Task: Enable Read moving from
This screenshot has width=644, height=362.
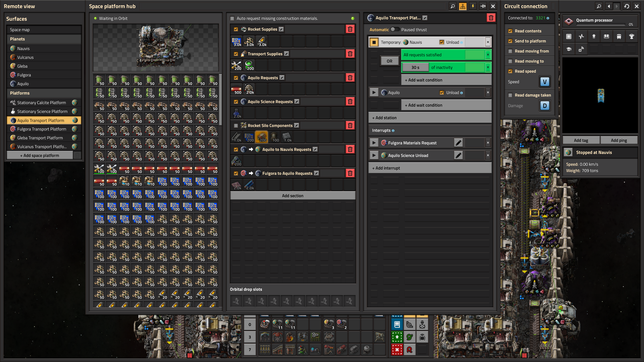Action: [x=510, y=51]
